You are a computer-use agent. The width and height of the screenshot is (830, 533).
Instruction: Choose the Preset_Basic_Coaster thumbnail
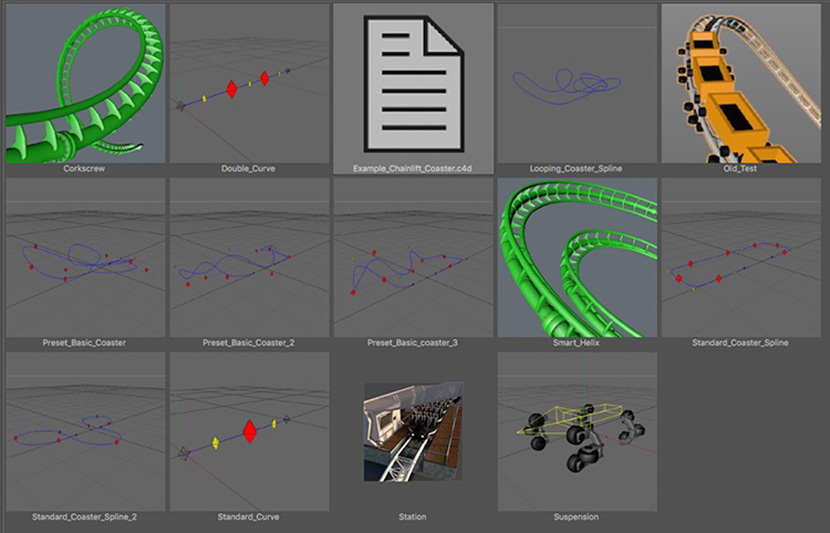click(85, 257)
